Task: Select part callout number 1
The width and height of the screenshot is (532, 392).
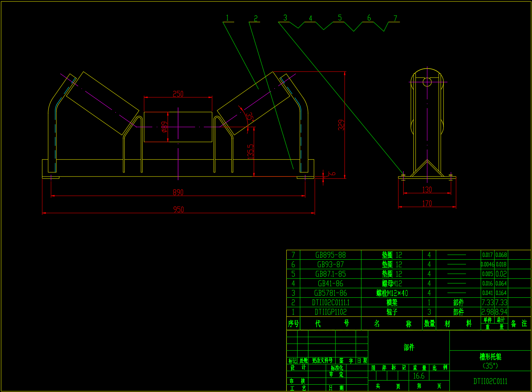Action: click(227, 18)
